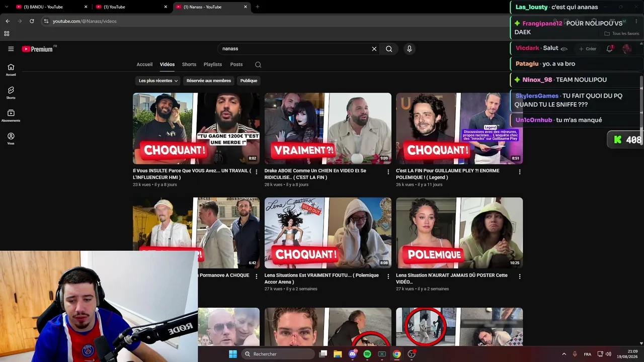This screenshot has width=644, height=362.
Task: Open volume control in the system tray
Action: (609, 354)
